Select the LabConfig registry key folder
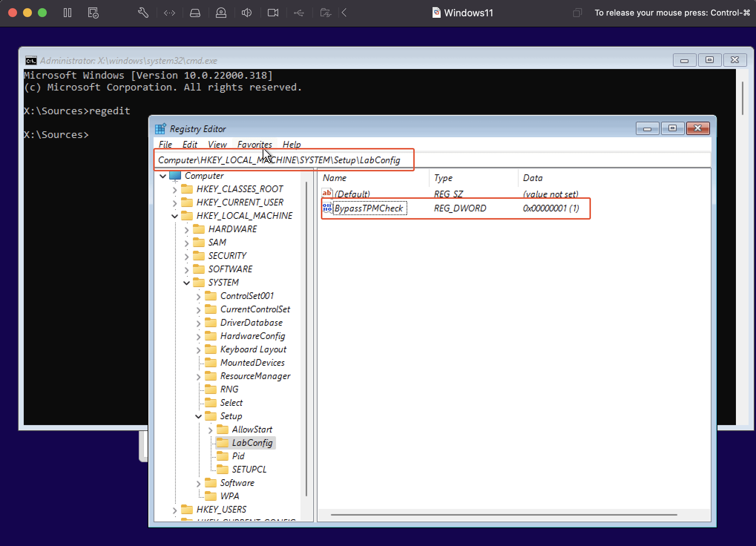 click(x=252, y=442)
